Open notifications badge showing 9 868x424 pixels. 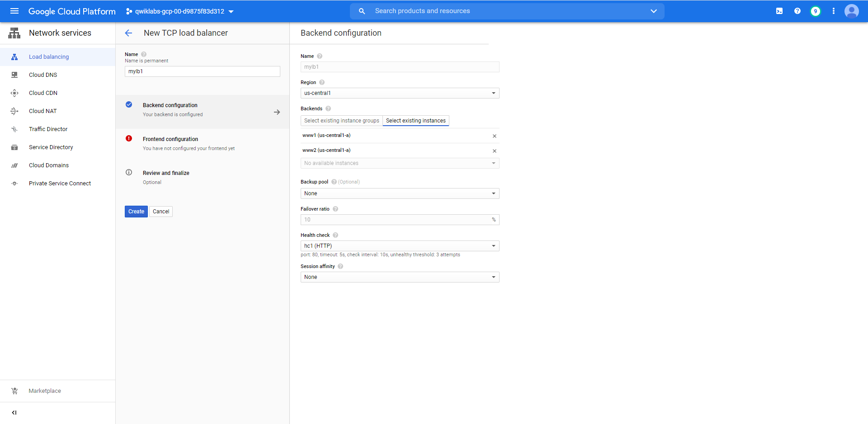click(x=816, y=11)
